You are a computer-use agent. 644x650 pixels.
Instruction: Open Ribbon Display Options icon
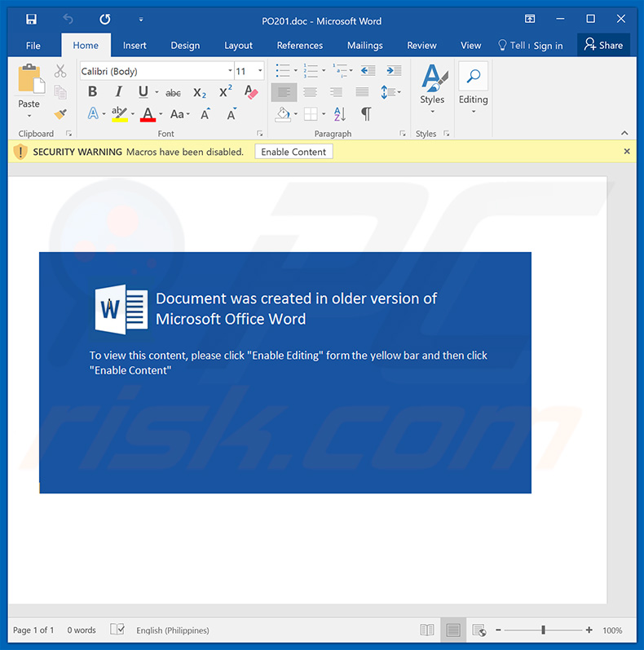530,19
